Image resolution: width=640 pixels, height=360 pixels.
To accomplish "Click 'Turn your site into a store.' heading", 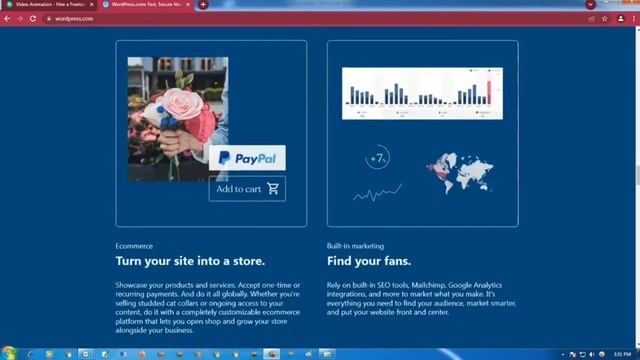I will tap(190, 261).
